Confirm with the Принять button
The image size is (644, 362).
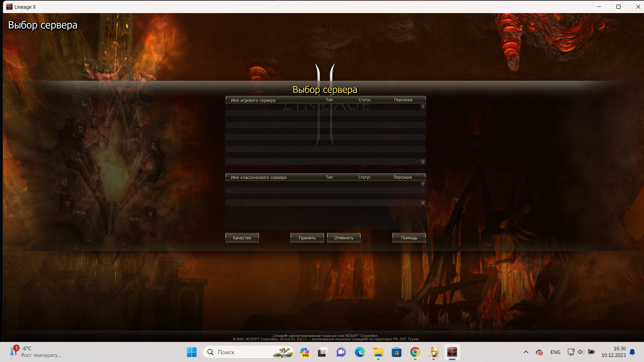(307, 238)
